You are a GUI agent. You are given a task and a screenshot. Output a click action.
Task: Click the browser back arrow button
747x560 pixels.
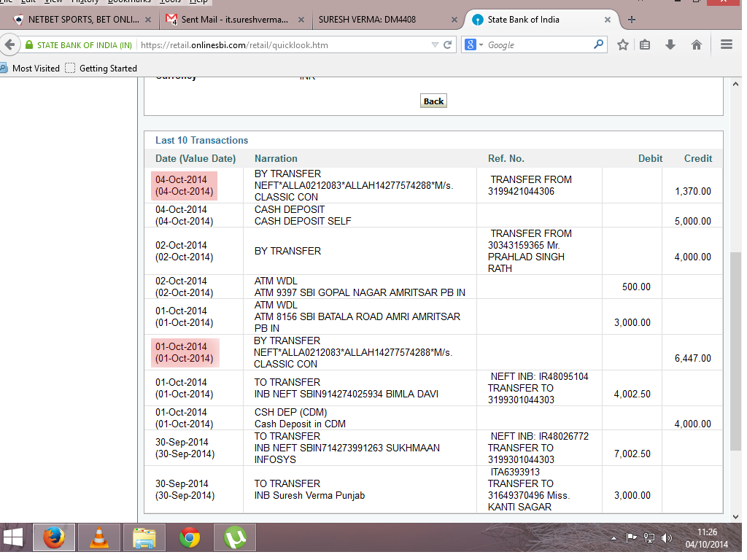9,44
